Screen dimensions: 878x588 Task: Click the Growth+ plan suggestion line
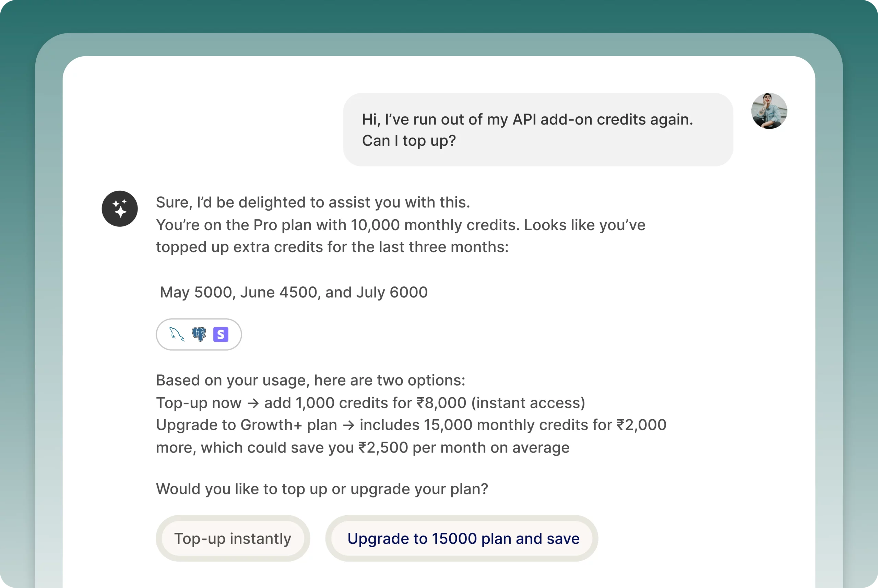coord(411,424)
